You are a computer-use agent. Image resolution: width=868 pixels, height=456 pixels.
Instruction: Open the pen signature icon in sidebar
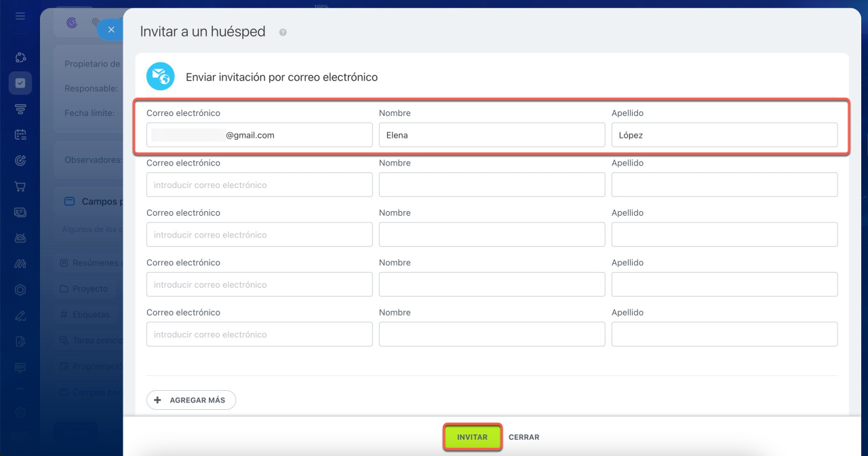[x=20, y=315]
